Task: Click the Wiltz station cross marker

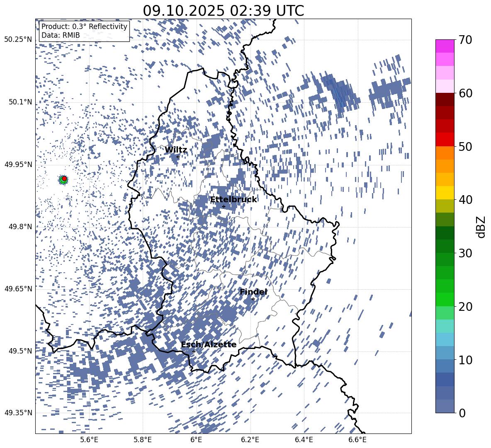Action: tap(178, 157)
